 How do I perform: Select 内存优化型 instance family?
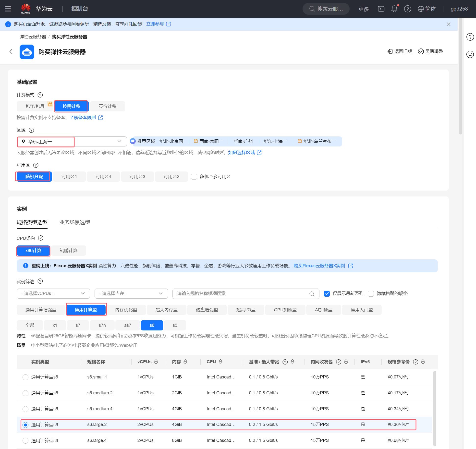(126, 310)
